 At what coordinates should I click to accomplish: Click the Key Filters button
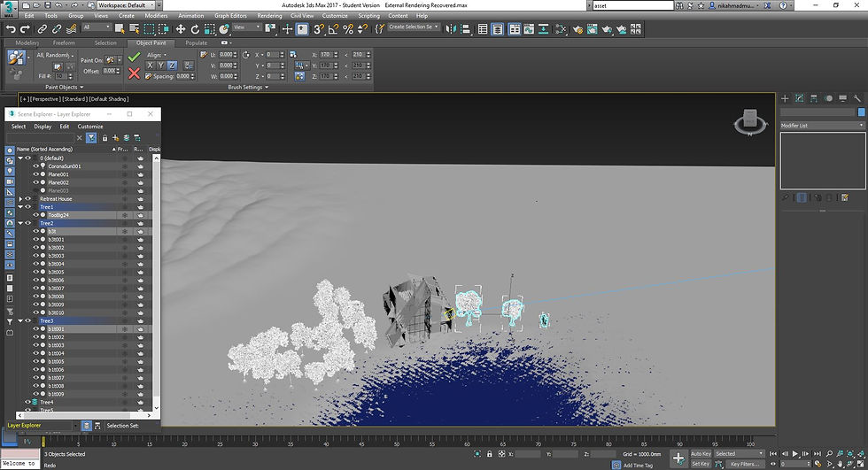[x=745, y=464]
